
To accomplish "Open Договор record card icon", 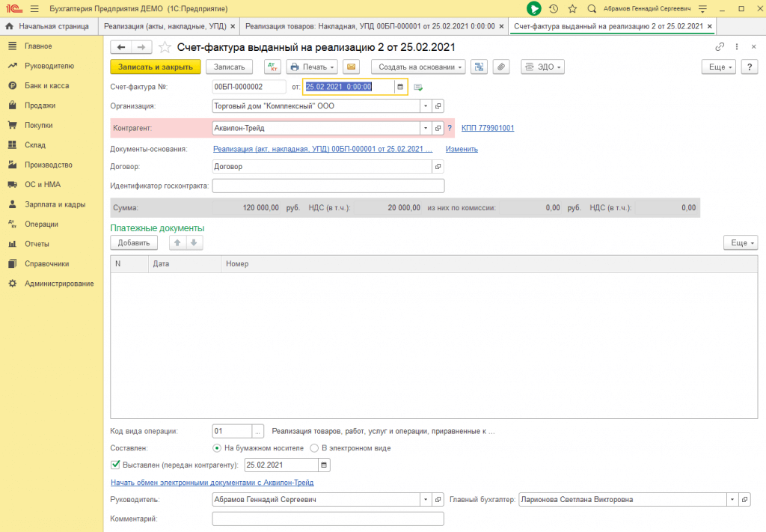I will 438,167.
